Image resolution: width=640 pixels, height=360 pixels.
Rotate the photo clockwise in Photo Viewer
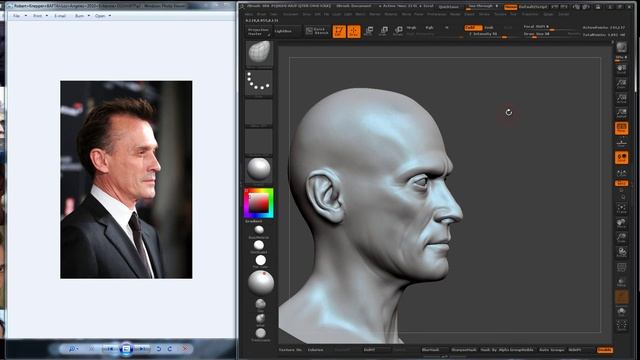point(170,349)
